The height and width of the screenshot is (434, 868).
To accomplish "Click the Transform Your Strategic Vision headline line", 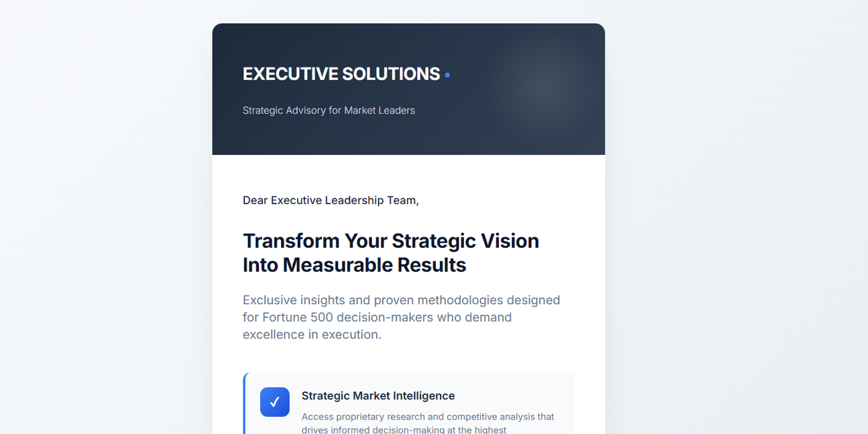I will coord(391,241).
